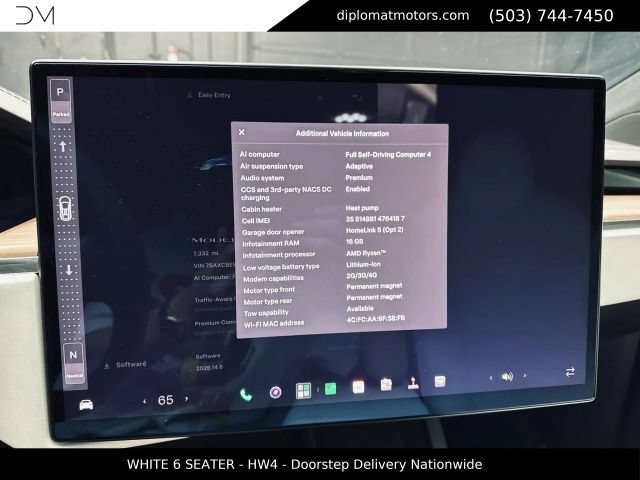Image resolution: width=640 pixels, height=480 pixels.
Task: Select 'Cabin heater' label
Action: [261, 209]
